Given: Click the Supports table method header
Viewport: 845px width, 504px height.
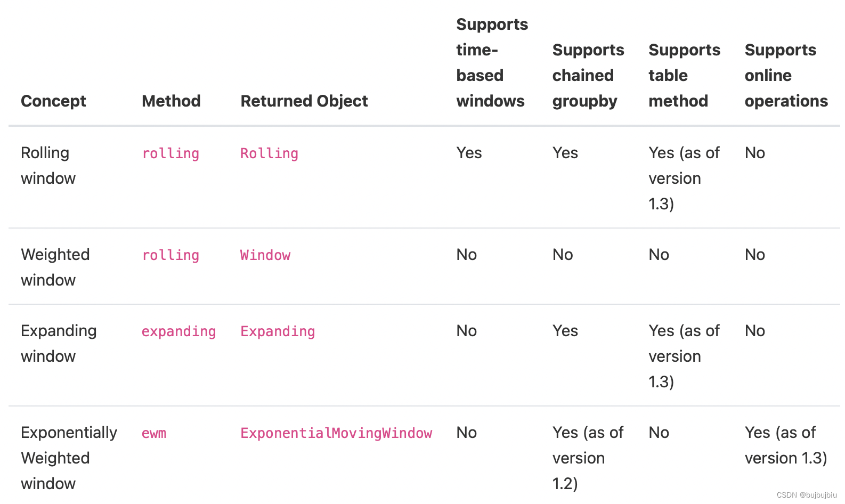Looking at the screenshot, I should pyautogui.click(x=684, y=75).
